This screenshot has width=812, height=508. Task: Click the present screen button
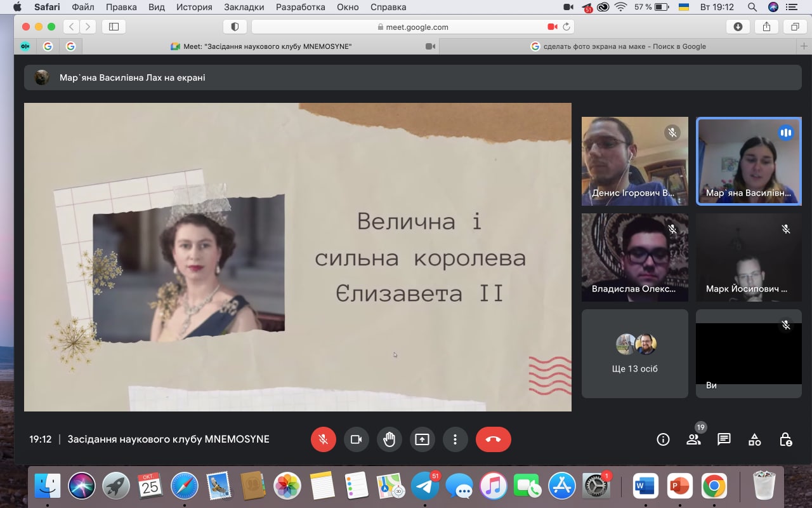pos(422,439)
